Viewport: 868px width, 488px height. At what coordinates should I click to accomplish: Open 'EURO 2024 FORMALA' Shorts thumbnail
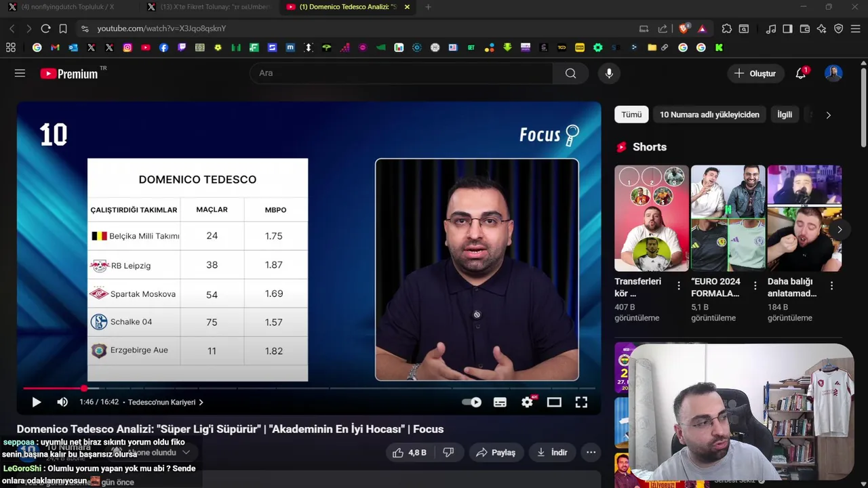coord(728,218)
